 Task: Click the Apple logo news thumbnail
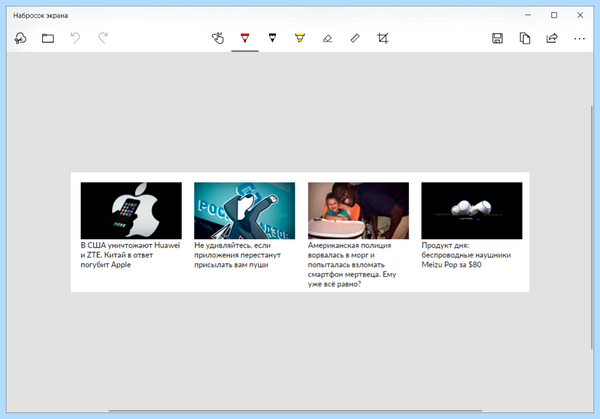click(x=131, y=210)
